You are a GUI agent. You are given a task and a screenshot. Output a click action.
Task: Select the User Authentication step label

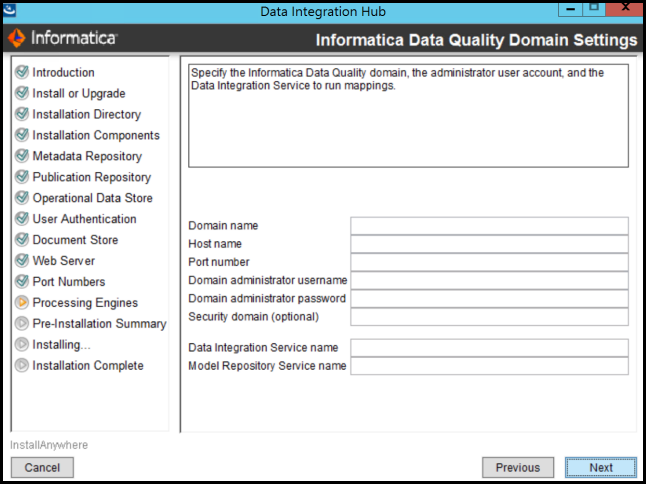[84, 219]
